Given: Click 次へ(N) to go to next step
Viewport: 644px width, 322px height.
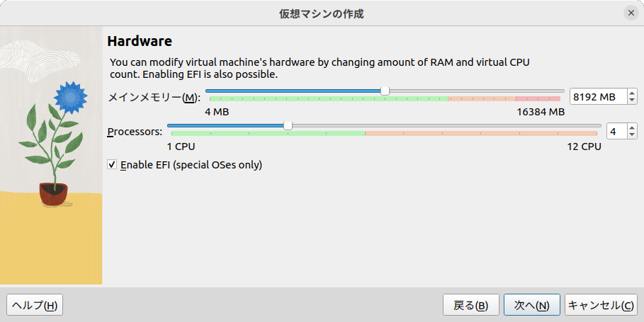Looking at the screenshot, I should tap(532, 305).
